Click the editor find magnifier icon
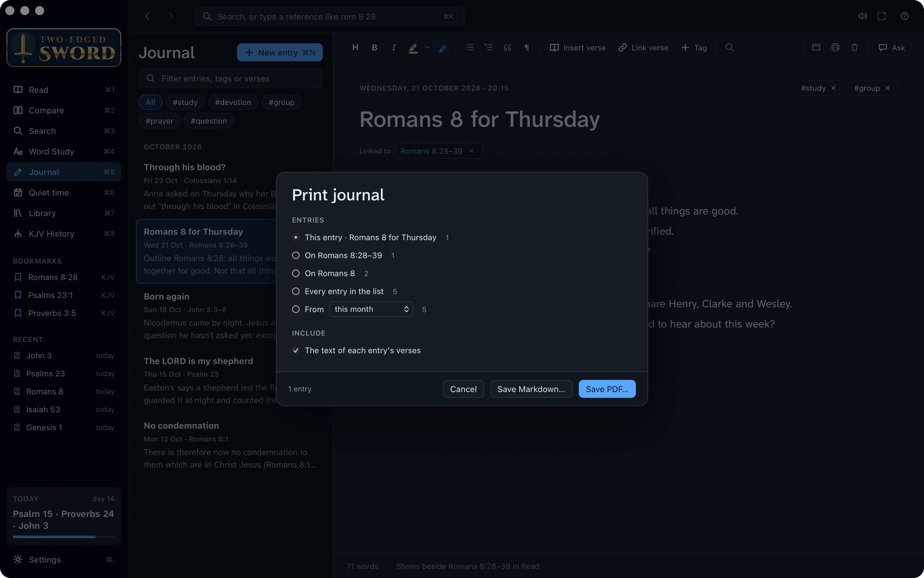Image resolution: width=924 pixels, height=578 pixels. tap(729, 48)
